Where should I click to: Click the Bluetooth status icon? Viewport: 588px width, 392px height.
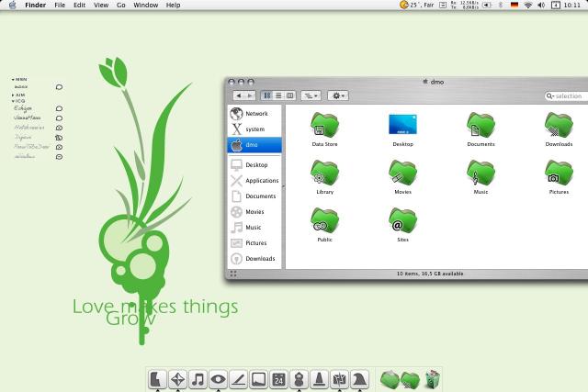point(500,5)
